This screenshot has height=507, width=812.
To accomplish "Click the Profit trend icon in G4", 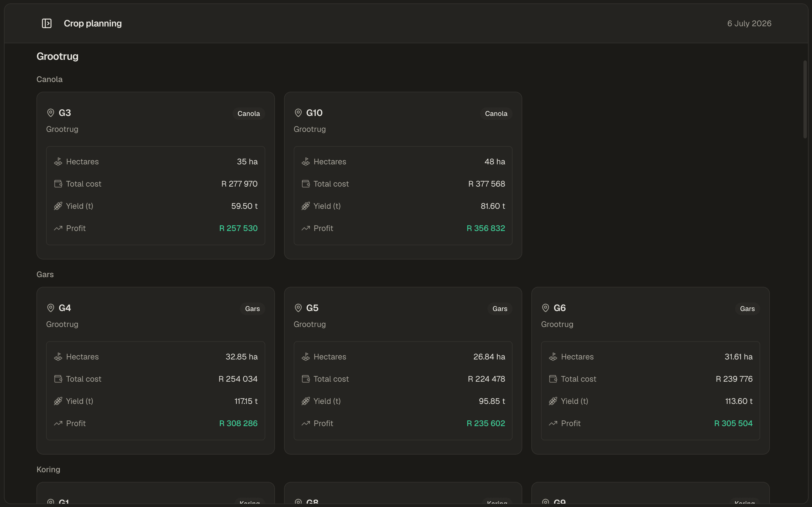I will pyautogui.click(x=58, y=424).
